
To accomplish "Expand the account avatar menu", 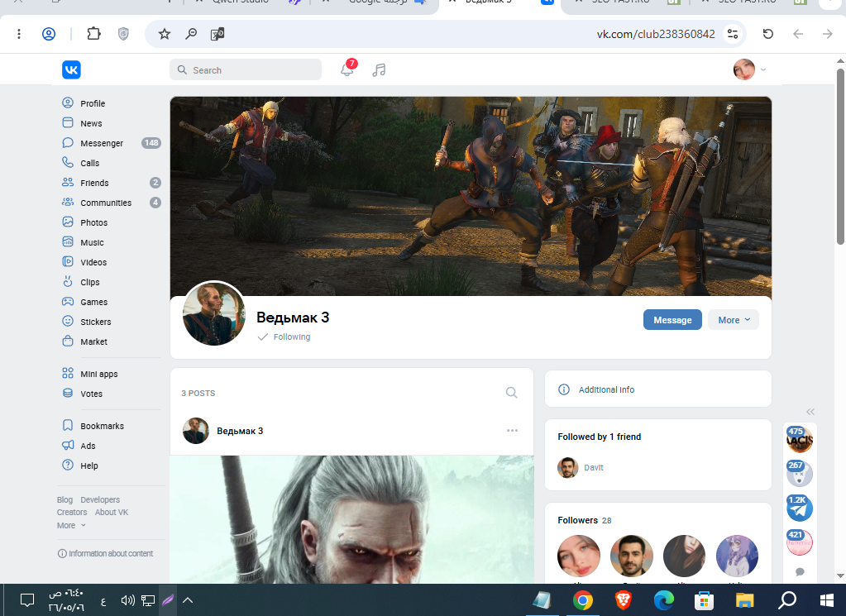I will (x=749, y=69).
